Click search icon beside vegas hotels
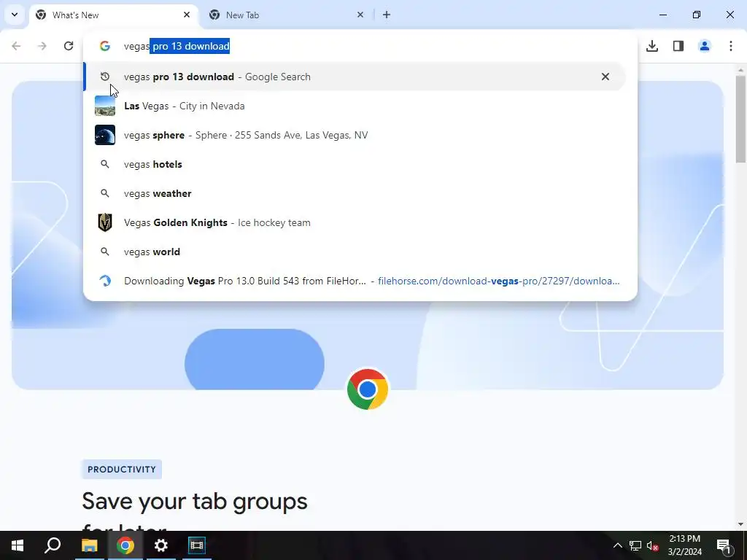The width and height of the screenshot is (747, 560). pos(105,164)
